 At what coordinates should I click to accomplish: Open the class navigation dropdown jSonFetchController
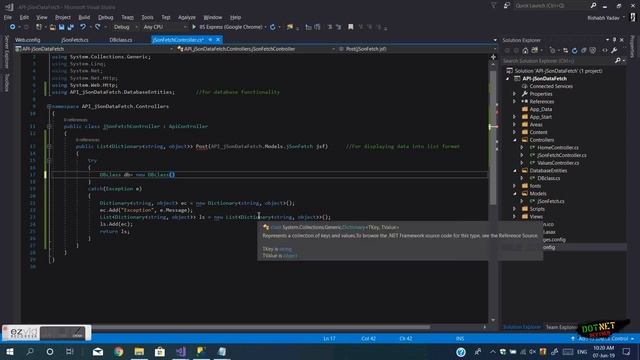[256, 49]
